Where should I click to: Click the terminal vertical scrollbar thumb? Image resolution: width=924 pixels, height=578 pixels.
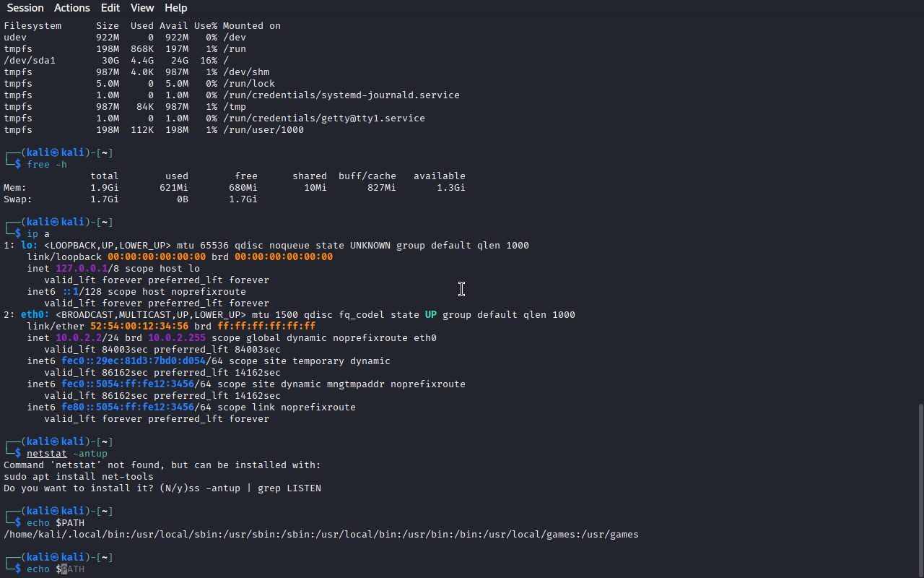pos(919,490)
